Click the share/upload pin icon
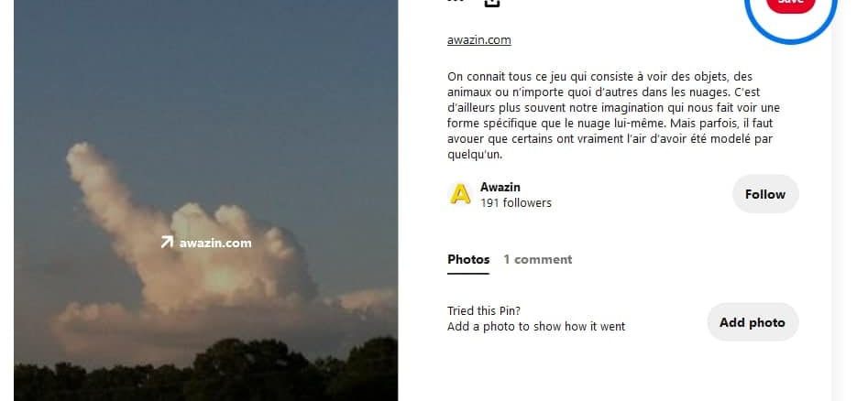Viewport: 868px width, 401px height. point(491,3)
